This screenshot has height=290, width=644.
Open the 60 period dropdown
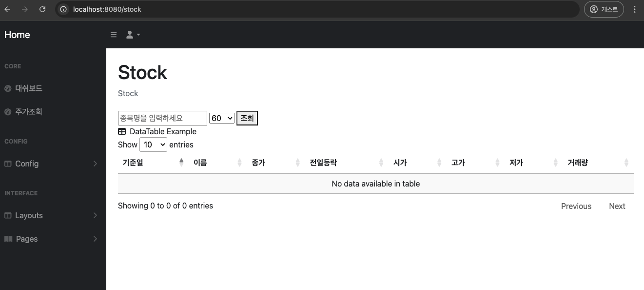[x=222, y=118]
